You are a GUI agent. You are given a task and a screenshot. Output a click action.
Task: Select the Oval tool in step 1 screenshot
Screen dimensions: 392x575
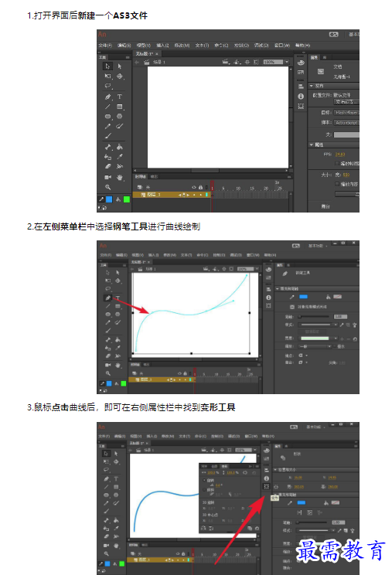[x=107, y=116]
